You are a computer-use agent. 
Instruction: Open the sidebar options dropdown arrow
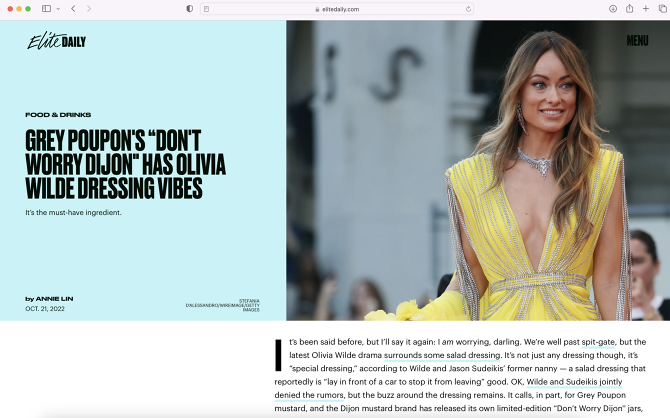(58, 9)
